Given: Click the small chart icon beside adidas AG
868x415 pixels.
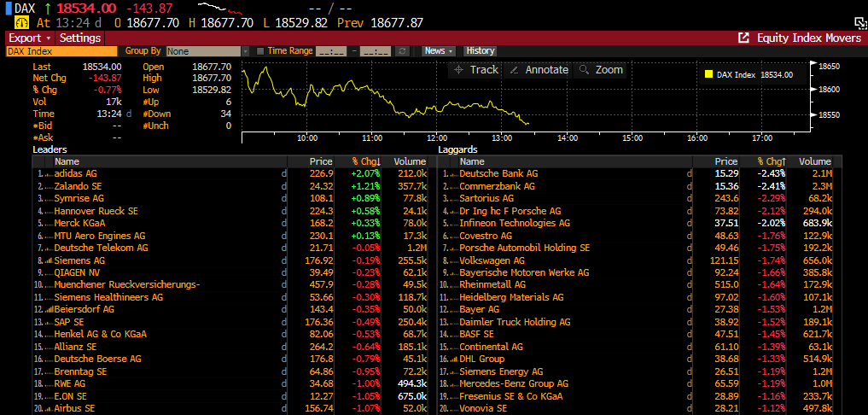Looking at the screenshot, I should (x=47, y=174).
